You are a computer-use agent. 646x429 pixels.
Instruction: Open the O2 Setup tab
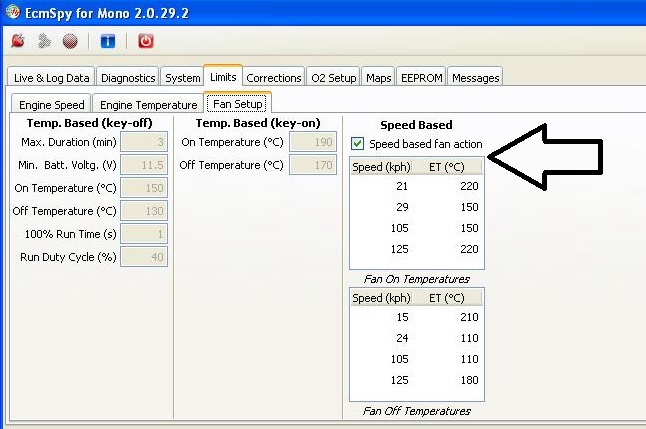tap(333, 78)
